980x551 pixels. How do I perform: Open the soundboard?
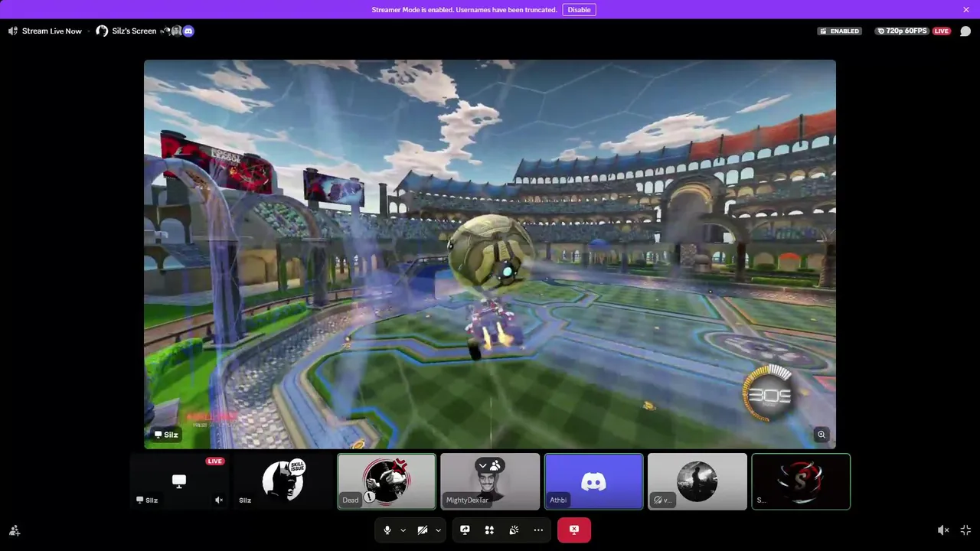click(x=514, y=530)
